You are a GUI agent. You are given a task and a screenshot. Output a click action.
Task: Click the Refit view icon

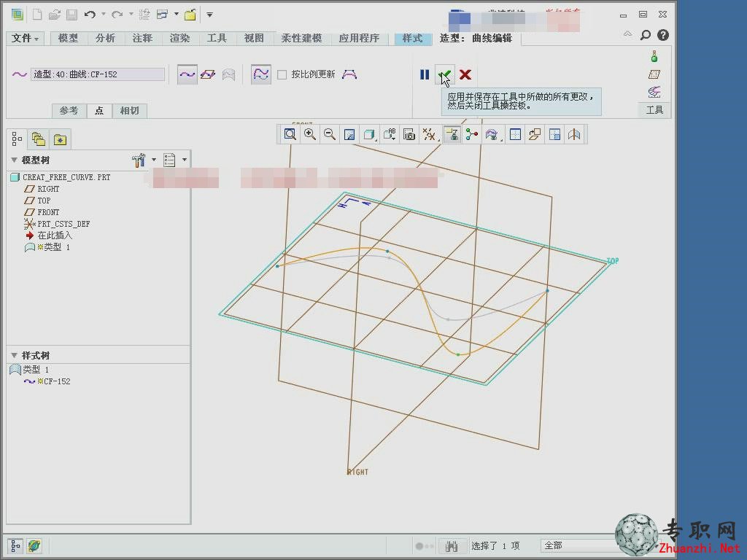[290, 135]
